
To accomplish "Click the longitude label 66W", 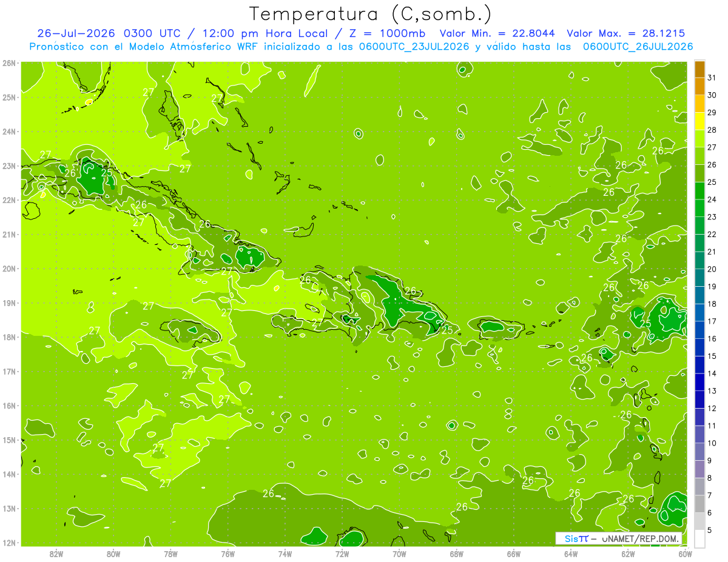I will coord(514,554).
